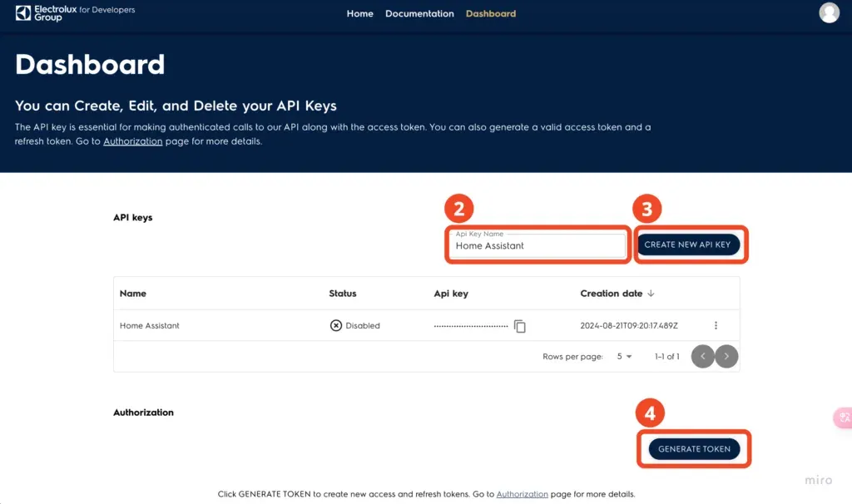This screenshot has width=852, height=504.
Task: Copy the Home Assistant API key
Action: (x=520, y=326)
